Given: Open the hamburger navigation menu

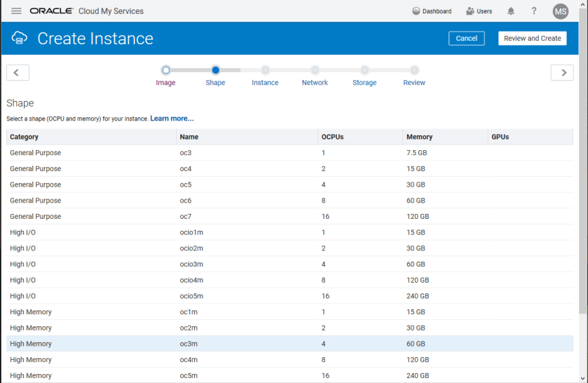Looking at the screenshot, I should point(16,11).
